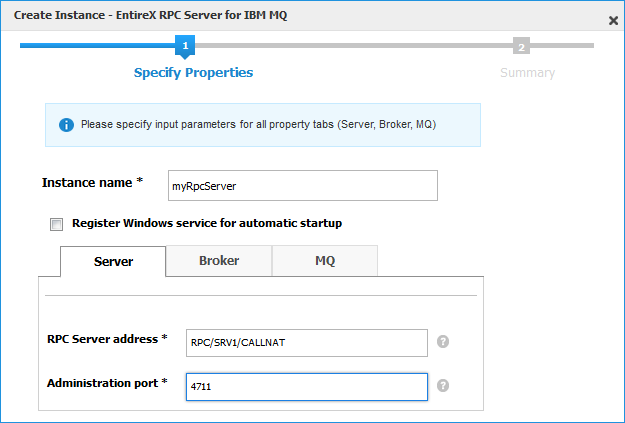Select wizard step 1 marker
This screenshot has width=625, height=423.
tap(185, 47)
